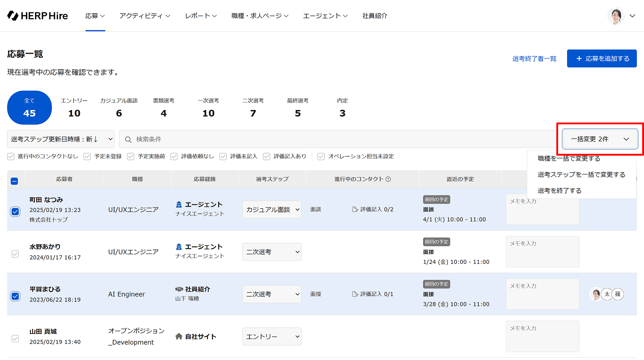The height and width of the screenshot is (360, 644).
Task: Click the 評価記入 0/2 icon
Action: point(356,209)
